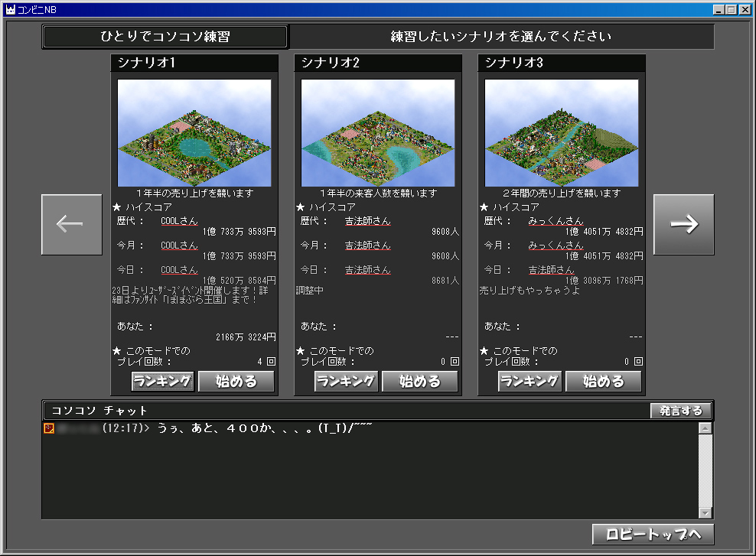
Task: Click the left arrow to view previous scenarios
Action: click(x=71, y=224)
